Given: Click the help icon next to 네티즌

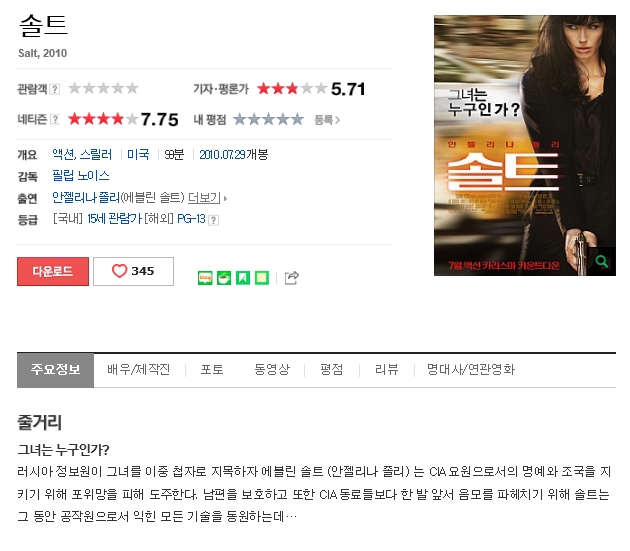Looking at the screenshot, I should point(55,119).
